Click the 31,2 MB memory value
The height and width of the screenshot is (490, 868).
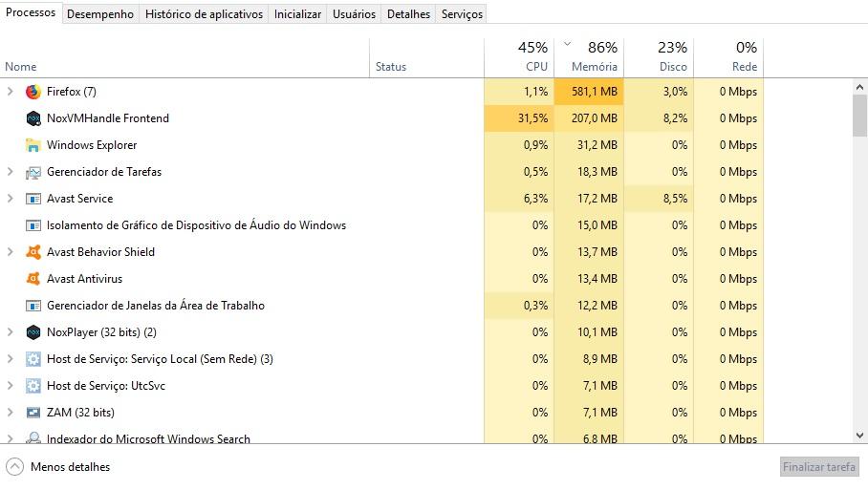597,145
